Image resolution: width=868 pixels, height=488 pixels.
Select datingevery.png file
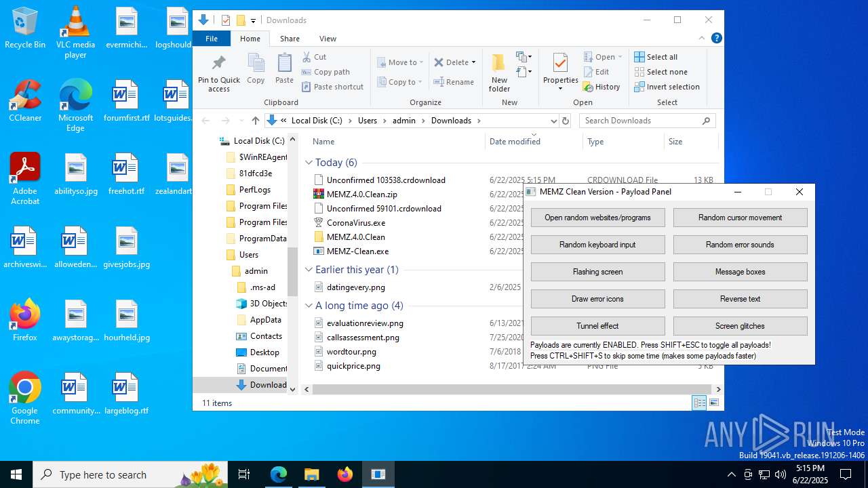click(x=355, y=287)
